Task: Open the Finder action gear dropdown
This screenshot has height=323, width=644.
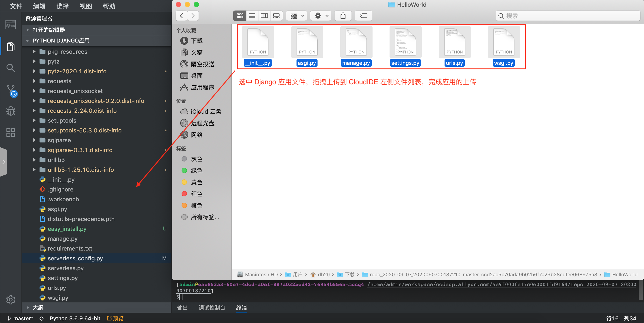Action: tap(321, 16)
